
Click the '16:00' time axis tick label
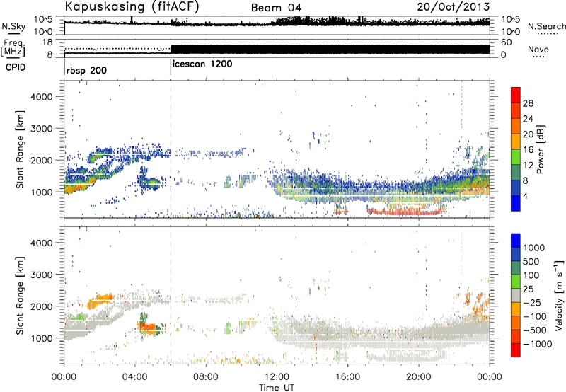pos(347,377)
